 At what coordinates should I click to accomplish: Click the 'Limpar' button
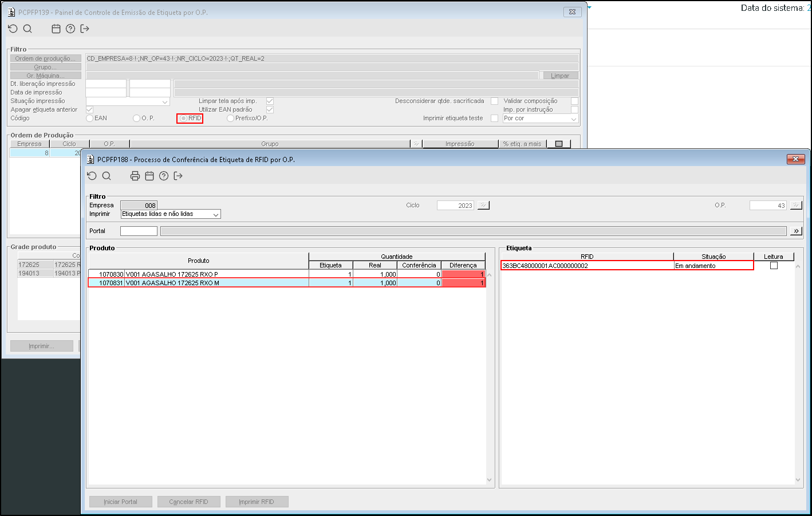[x=559, y=76]
